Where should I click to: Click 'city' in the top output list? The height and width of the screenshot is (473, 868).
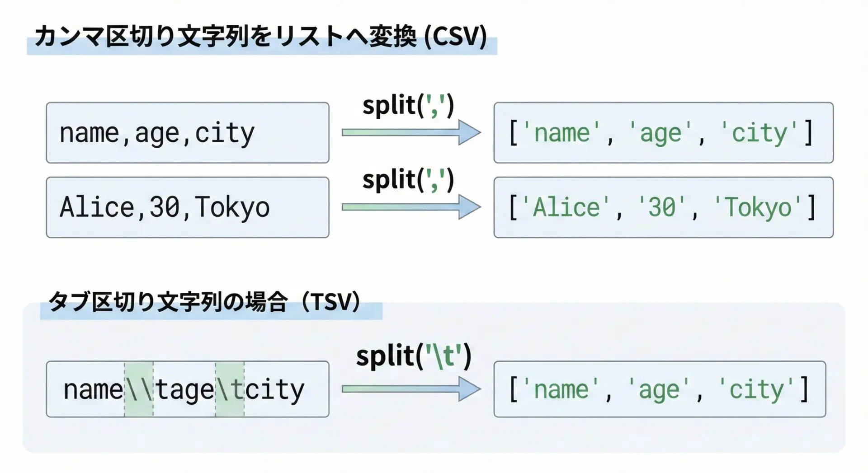tap(759, 133)
